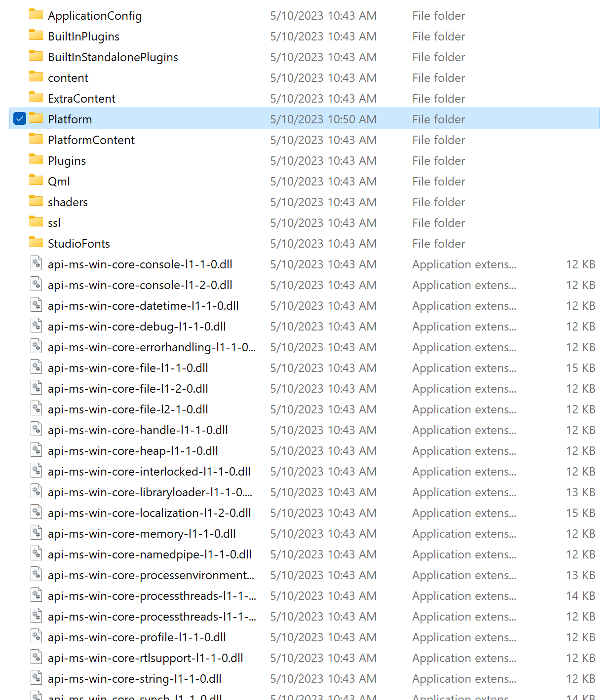Click the ssl folder icon
615x700 pixels.
click(x=36, y=222)
